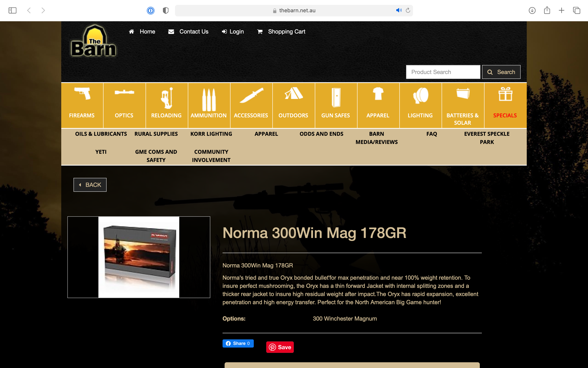This screenshot has height=368, width=588.
Task: Select the YETI menu item
Action: [x=101, y=152]
